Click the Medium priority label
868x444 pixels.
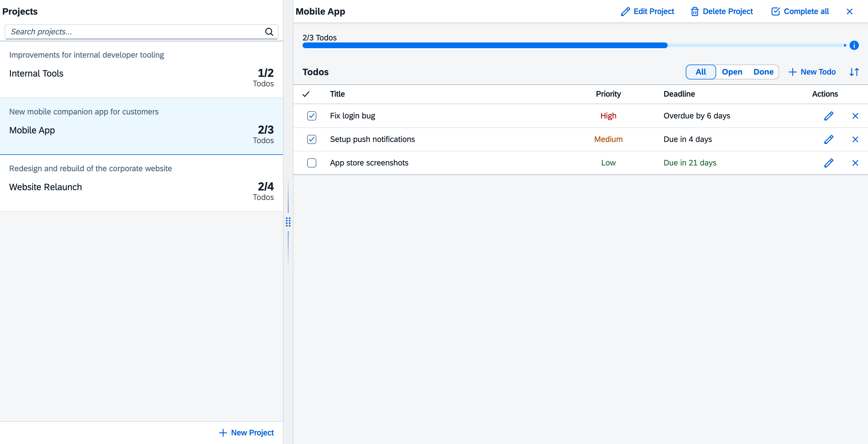pyautogui.click(x=608, y=139)
